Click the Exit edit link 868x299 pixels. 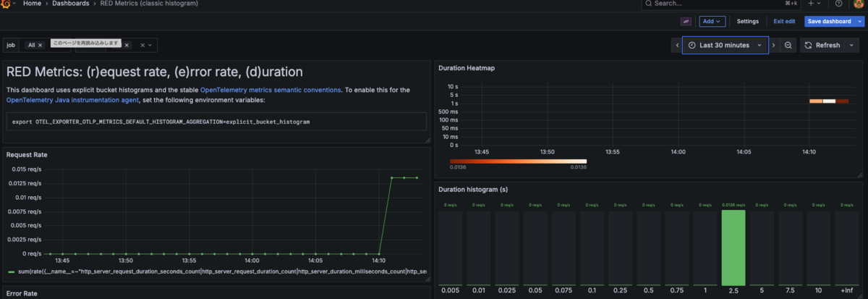click(x=784, y=22)
